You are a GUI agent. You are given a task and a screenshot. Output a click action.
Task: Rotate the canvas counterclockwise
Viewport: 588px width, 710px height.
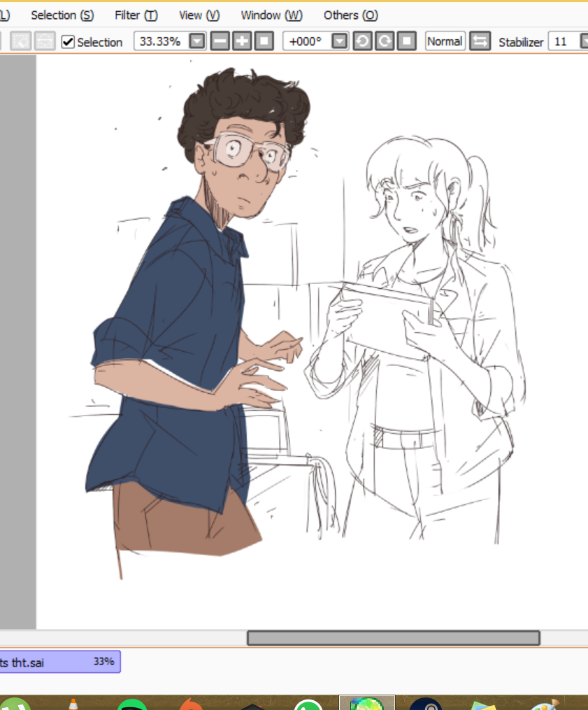363,41
